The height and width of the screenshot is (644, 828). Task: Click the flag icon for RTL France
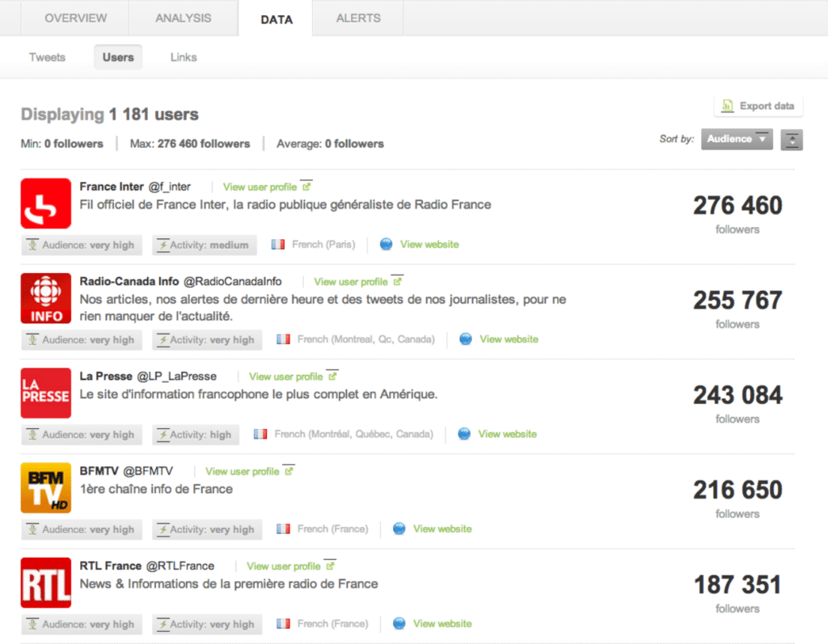(x=283, y=624)
